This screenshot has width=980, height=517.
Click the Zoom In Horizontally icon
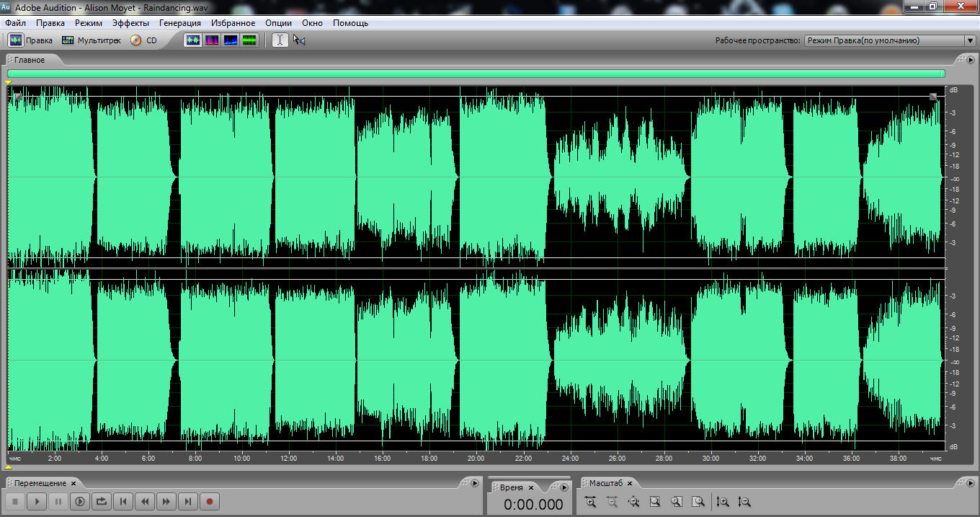591,502
